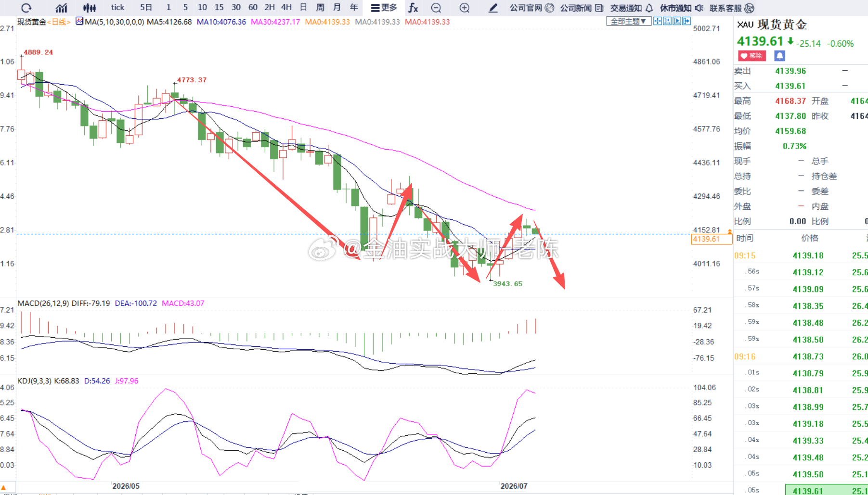This screenshot has width=868, height=495.
Task: Click the MA5:4126.68 value label
Action: coord(169,22)
